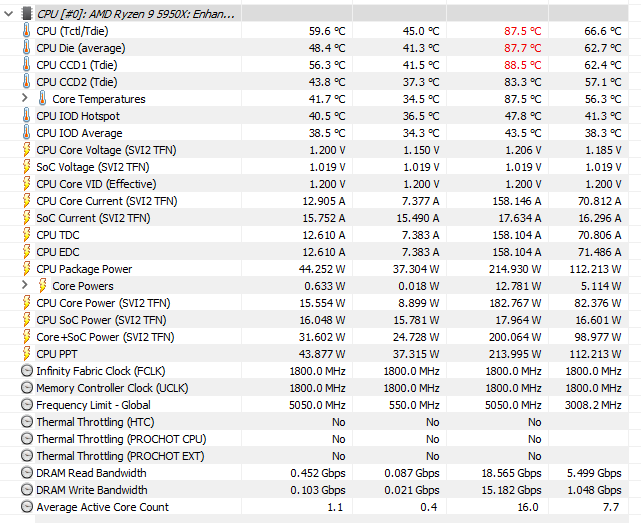Image resolution: width=641 pixels, height=523 pixels.
Task: Click lightning icon beside CPU TDC
Action: click(27, 235)
